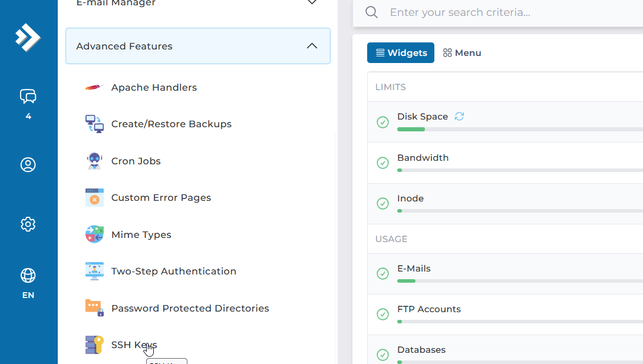The image size is (643, 364).
Task: Open Create/Restore Backups
Action: [171, 124]
